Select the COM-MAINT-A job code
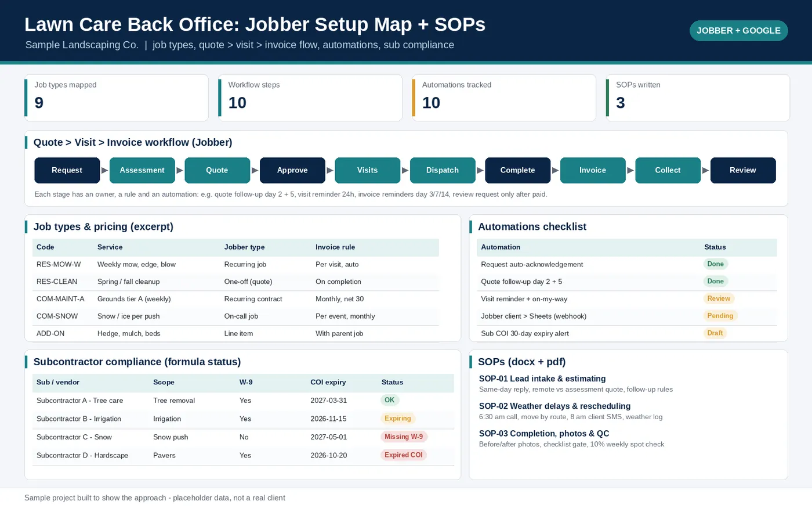 [60, 299]
